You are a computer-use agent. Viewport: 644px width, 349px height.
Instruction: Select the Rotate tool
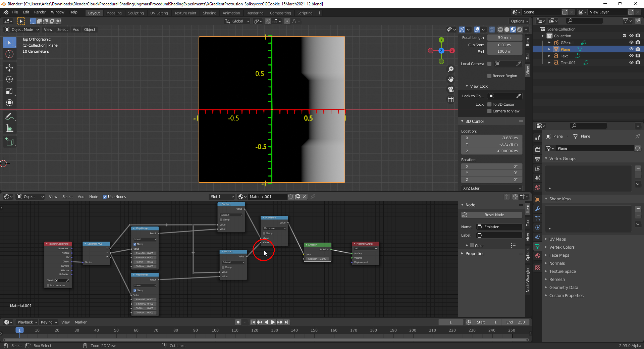click(x=9, y=80)
